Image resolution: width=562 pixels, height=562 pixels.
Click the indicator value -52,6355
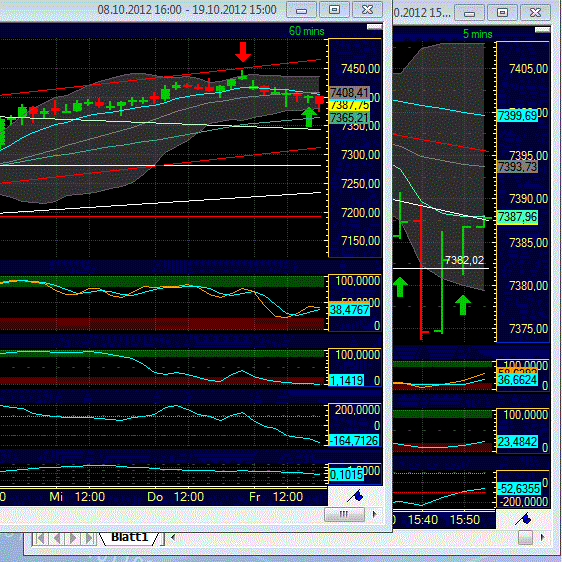[519, 489]
